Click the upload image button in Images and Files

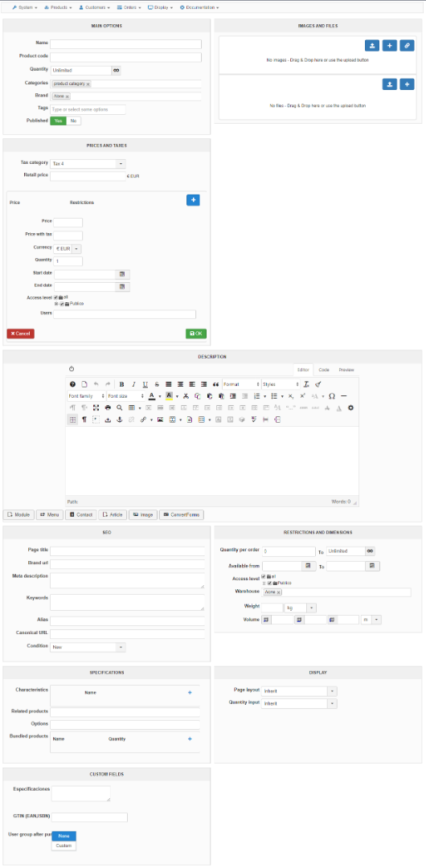[372, 45]
